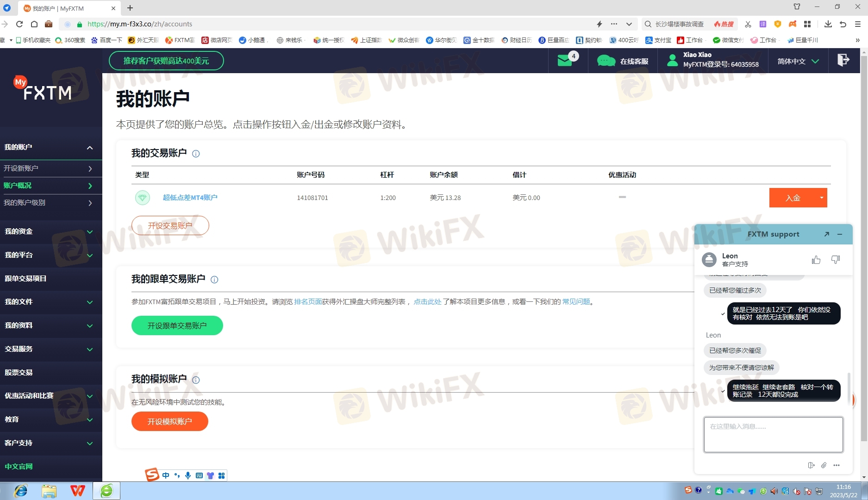Screen dimensions: 868x500
Task: Click the chat panel scrollbar thumb
Action: 849,389
